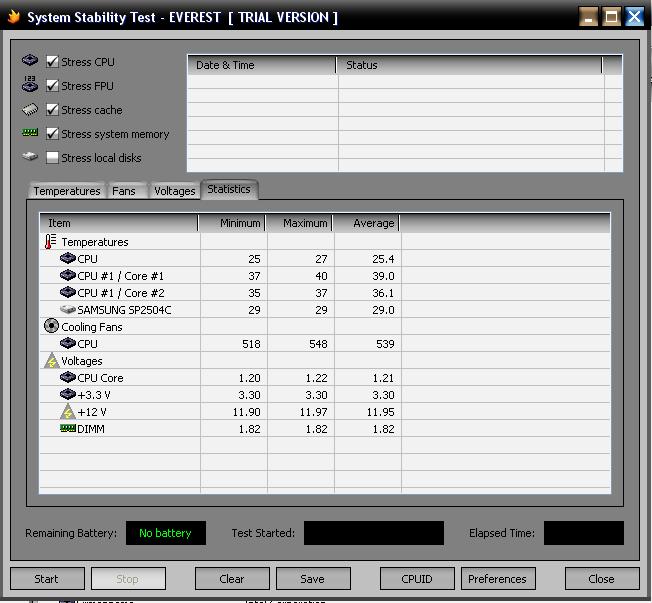Click the chip icon in the CPU fan row
The width and height of the screenshot is (652, 603).
click(67, 344)
